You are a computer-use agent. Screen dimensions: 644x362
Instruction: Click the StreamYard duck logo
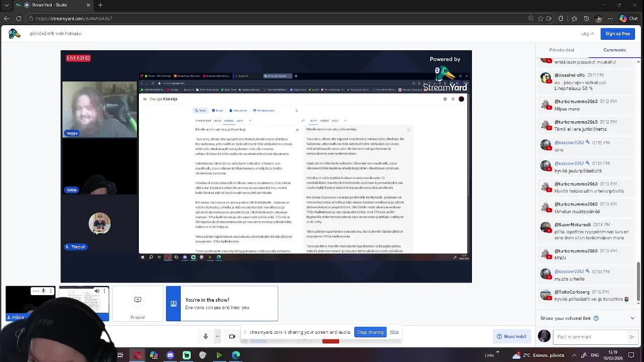[x=14, y=34]
